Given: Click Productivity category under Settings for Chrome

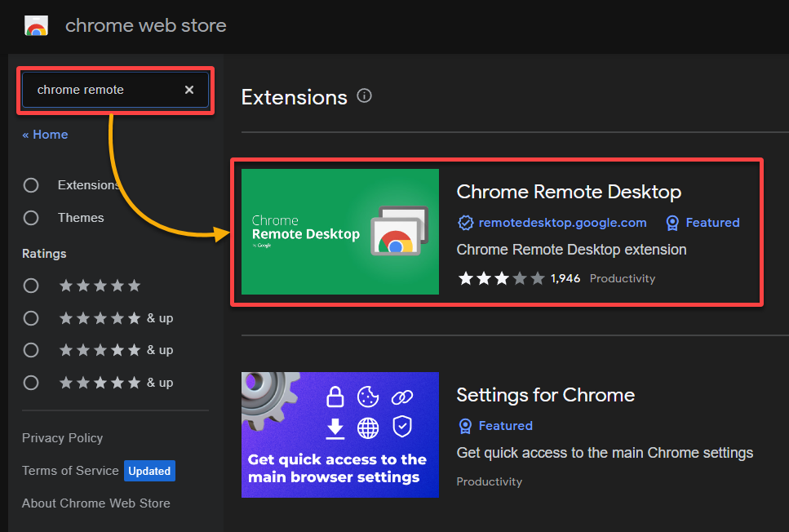Looking at the screenshot, I should coord(489,481).
